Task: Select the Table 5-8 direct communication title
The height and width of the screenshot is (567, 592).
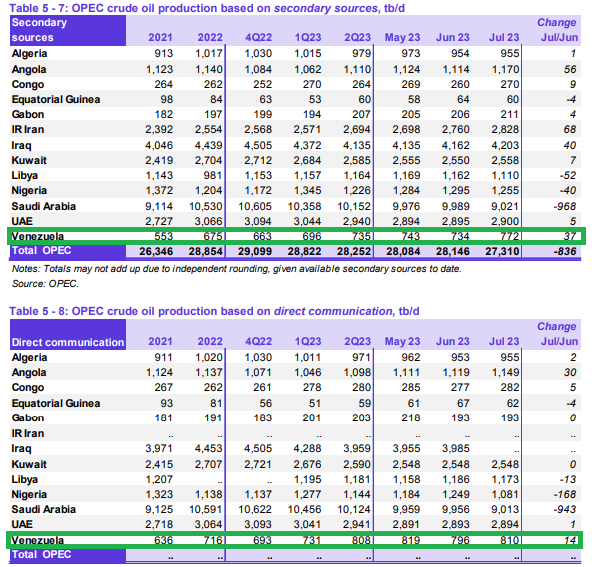Action: tap(214, 311)
